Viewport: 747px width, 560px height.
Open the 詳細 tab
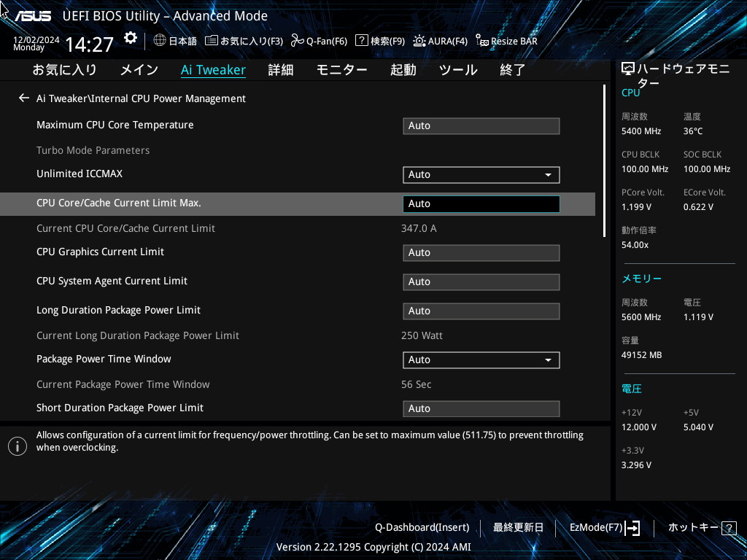coord(281,70)
